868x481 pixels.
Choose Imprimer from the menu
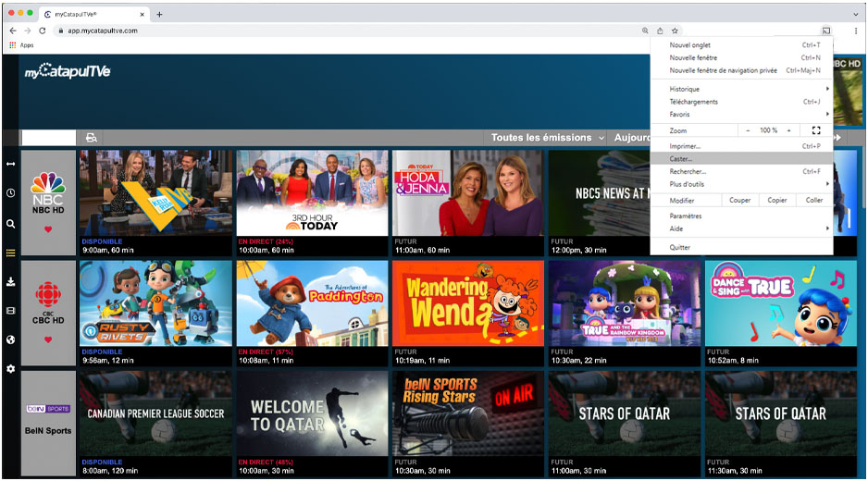click(742, 146)
